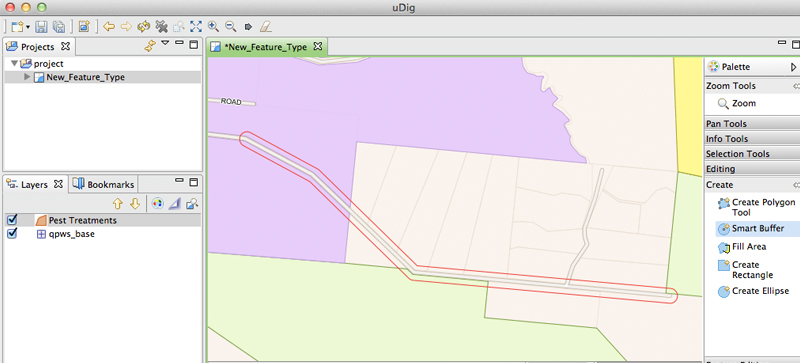
Task: Collapse the project tree node
Action: (x=14, y=64)
